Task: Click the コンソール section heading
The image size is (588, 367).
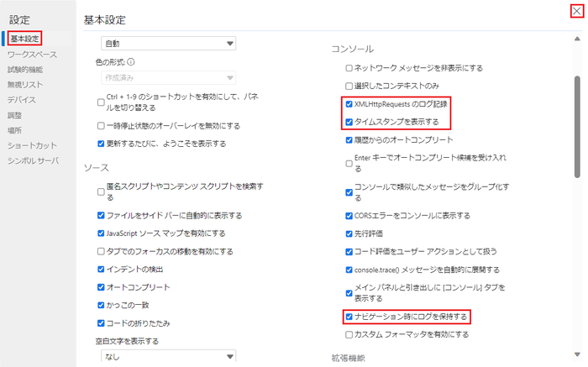Action: 353,49
